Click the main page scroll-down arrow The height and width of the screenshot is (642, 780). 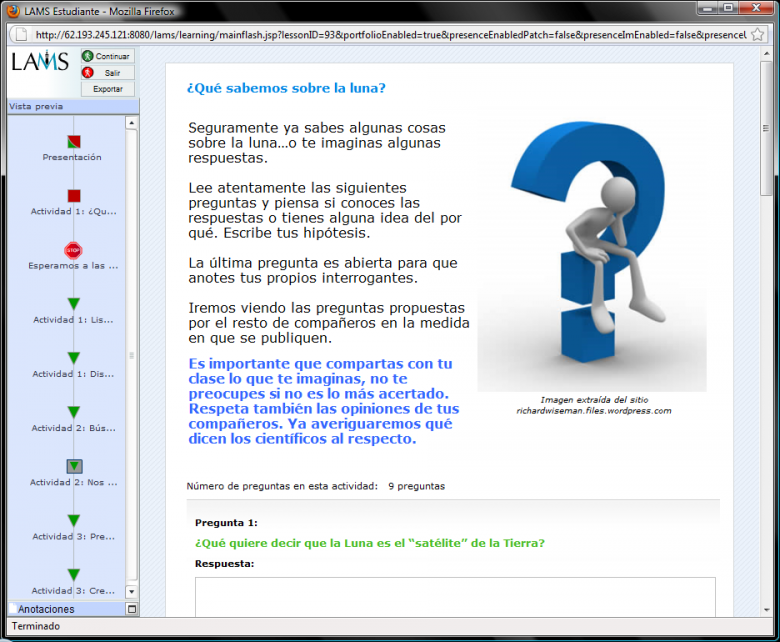tap(767, 609)
